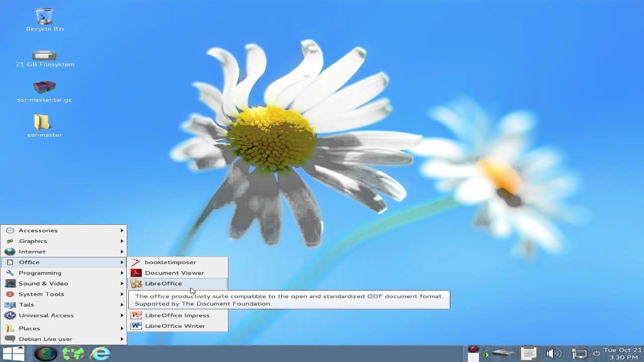Expand the Graphics submenu arrow
This screenshot has width=644, height=362.
(x=122, y=241)
